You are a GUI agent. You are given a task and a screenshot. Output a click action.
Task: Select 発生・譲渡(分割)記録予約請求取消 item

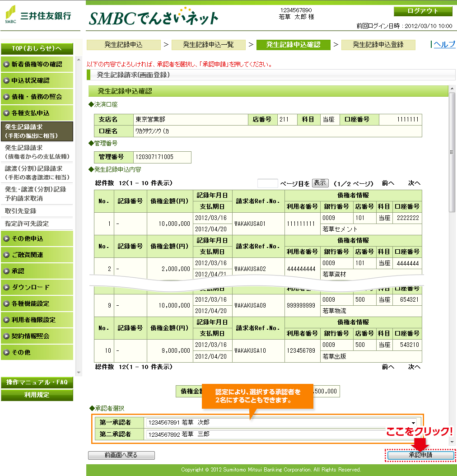[x=37, y=194]
